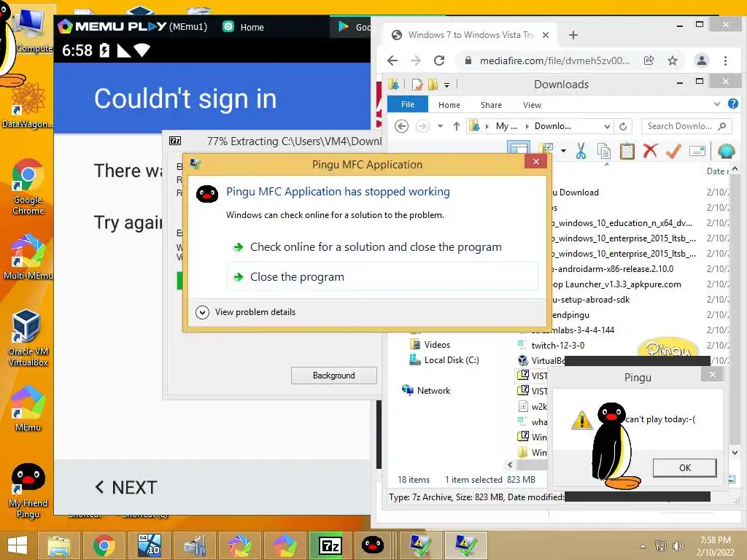Open address bar history dropdown in Downloads
The height and width of the screenshot is (560, 747).
click(x=606, y=126)
